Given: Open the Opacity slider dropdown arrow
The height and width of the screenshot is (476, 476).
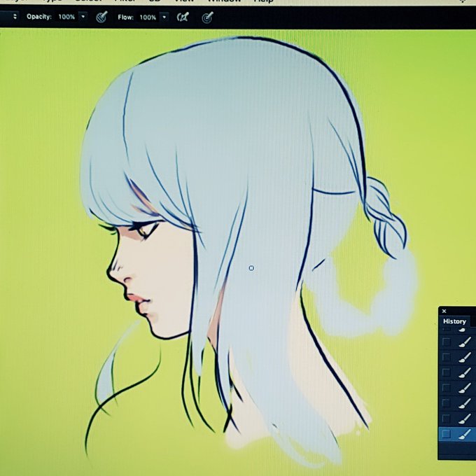Looking at the screenshot, I should pyautogui.click(x=83, y=16).
